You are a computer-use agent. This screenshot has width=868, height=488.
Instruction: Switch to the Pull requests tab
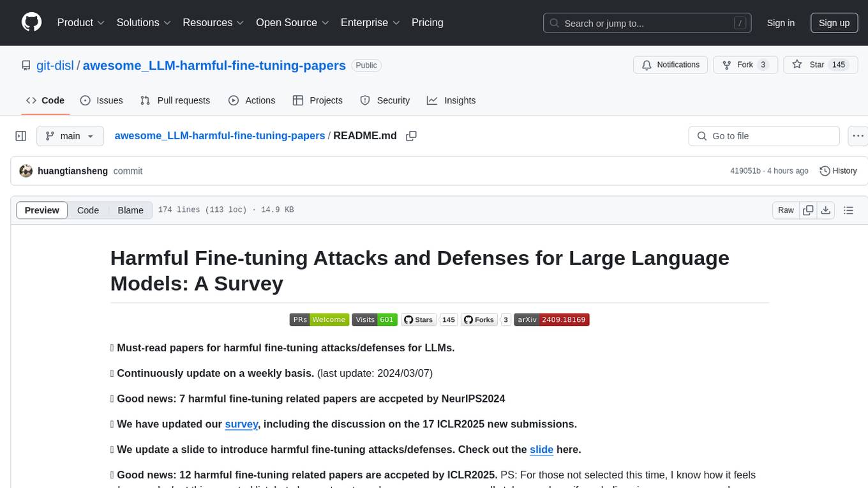pos(175,100)
